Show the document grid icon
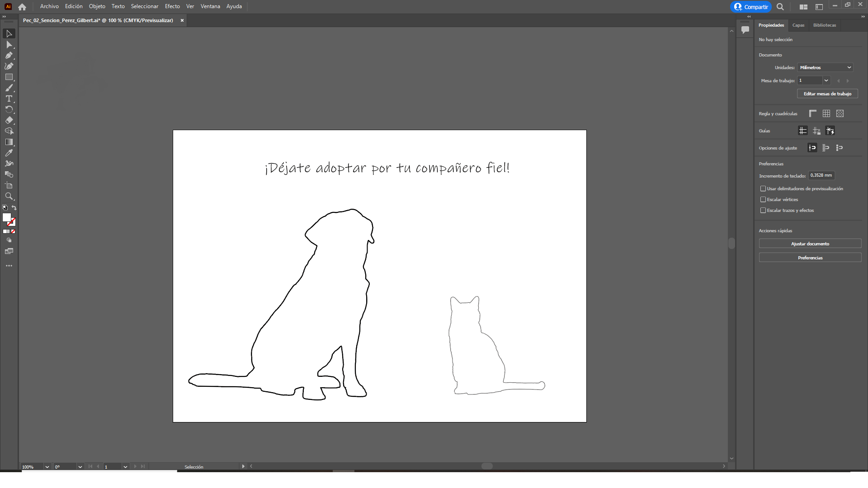 (826, 113)
